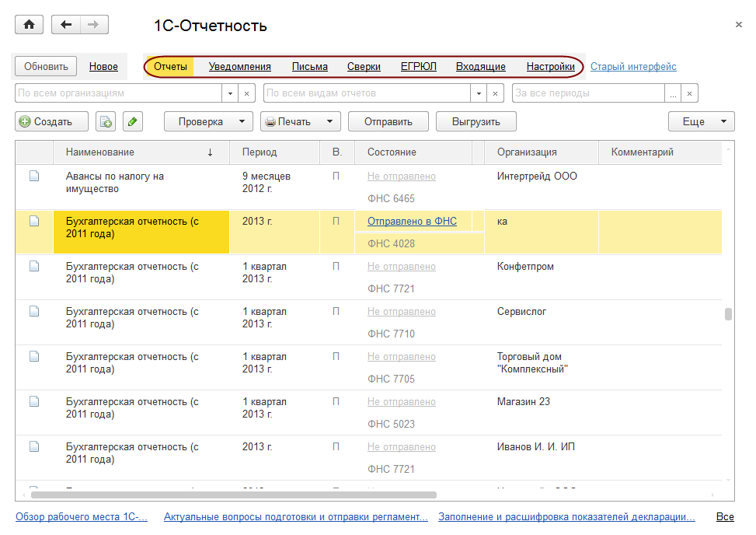Go forward with the right arrow
The width and height of the screenshot is (756, 535).
[x=94, y=25]
